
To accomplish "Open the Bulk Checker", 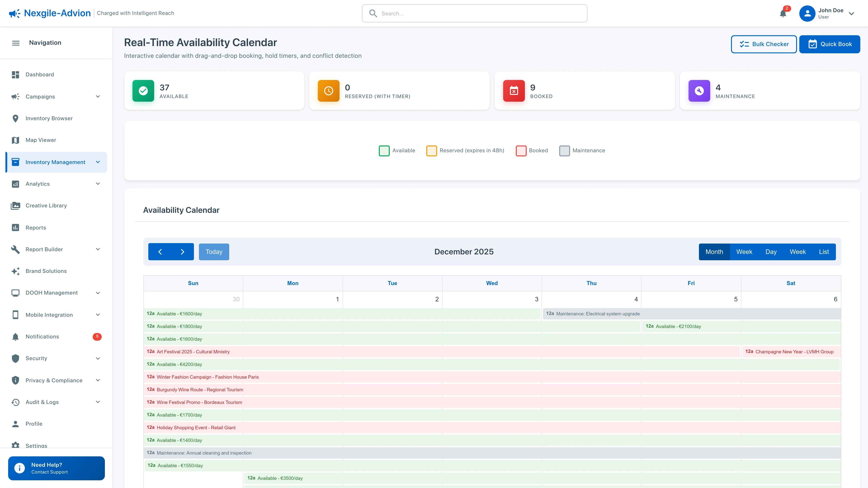I will click(x=764, y=44).
